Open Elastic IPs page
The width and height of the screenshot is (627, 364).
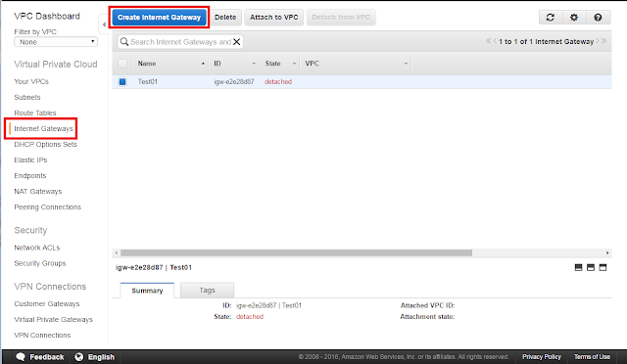click(30, 159)
